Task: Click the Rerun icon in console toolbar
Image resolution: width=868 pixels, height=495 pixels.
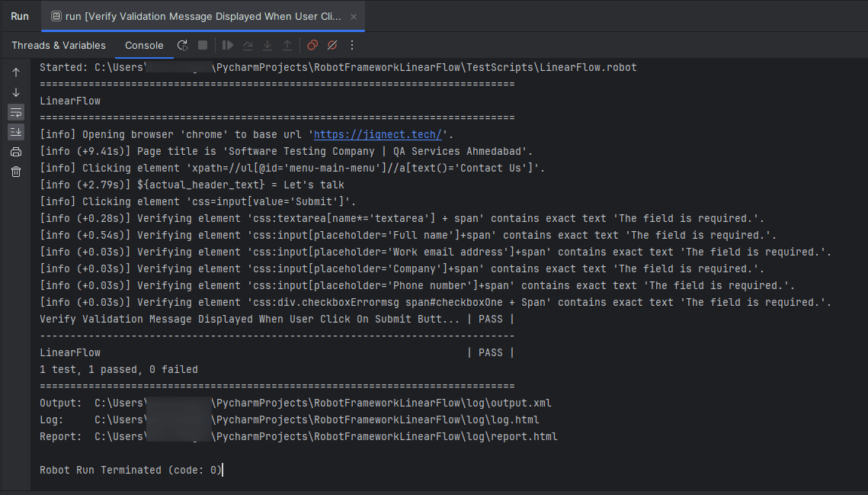Action: pos(183,46)
